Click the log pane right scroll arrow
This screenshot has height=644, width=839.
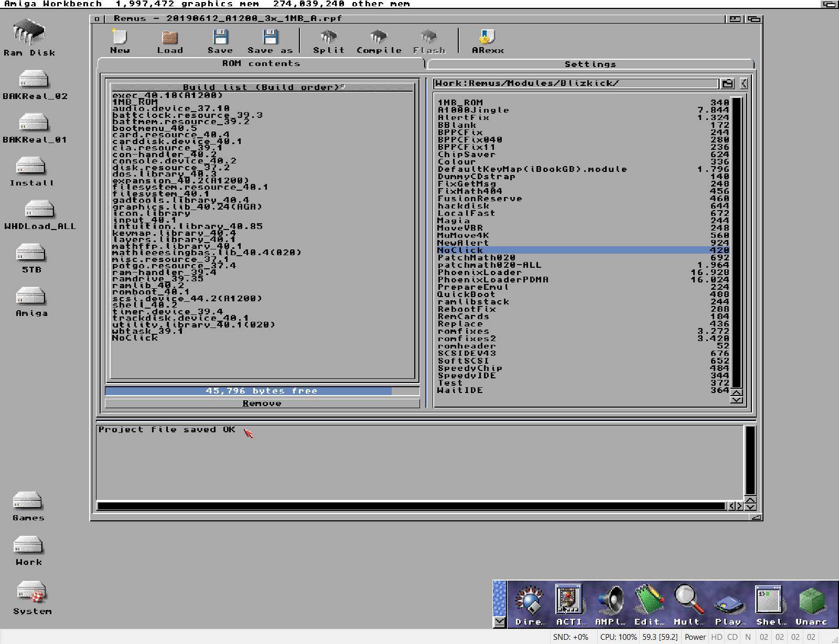tap(739, 506)
